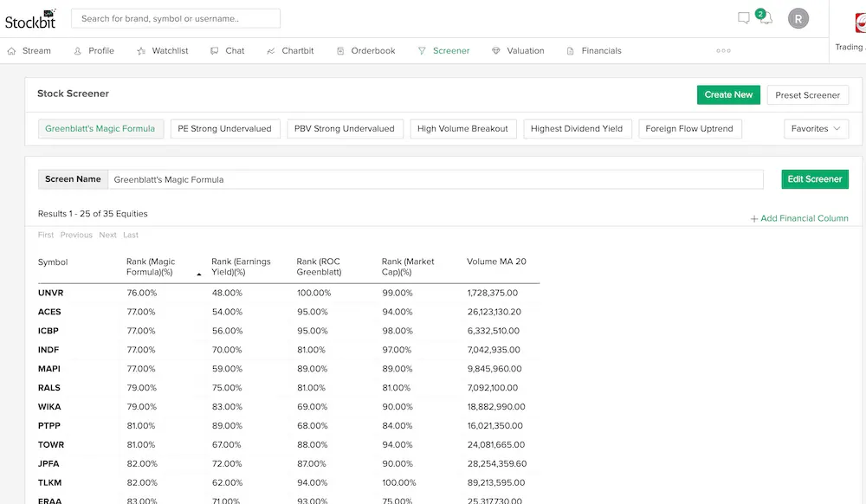866x504 pixels.
Task: Click sort arrow on Rank Magic Formula column
Action: [199, 274]
